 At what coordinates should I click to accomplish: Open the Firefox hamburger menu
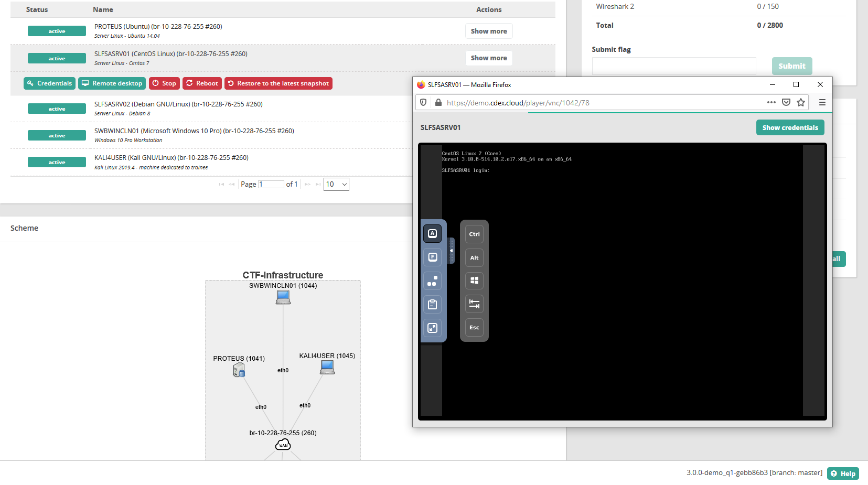822,103
